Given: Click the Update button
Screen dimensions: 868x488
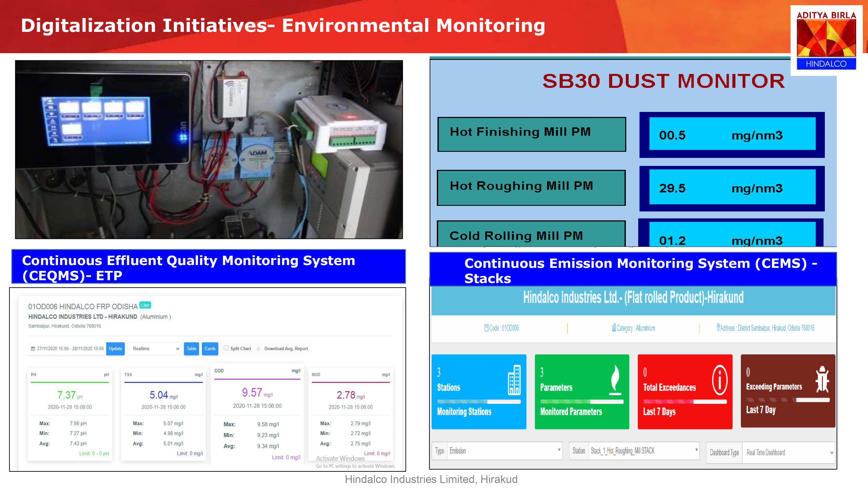Looking at the screenshot, I should coord(115,349).
